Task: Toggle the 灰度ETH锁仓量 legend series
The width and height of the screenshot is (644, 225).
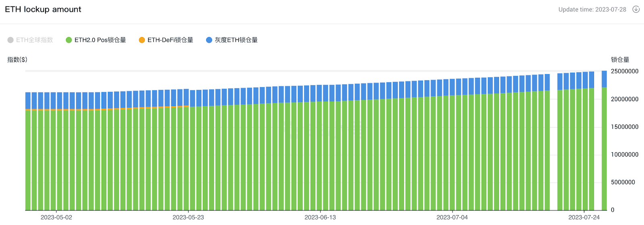Action: click(232, 40)
